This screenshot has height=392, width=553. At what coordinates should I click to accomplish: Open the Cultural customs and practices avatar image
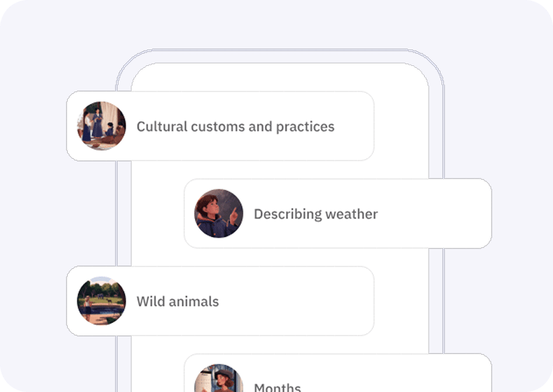click(x=101, y=126)
